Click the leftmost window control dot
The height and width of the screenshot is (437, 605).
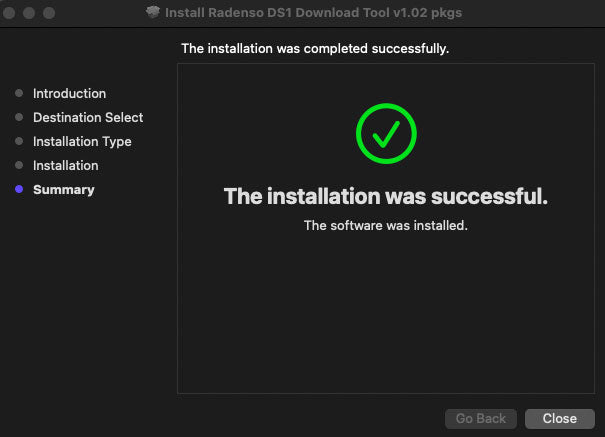[x=8, y=13]
